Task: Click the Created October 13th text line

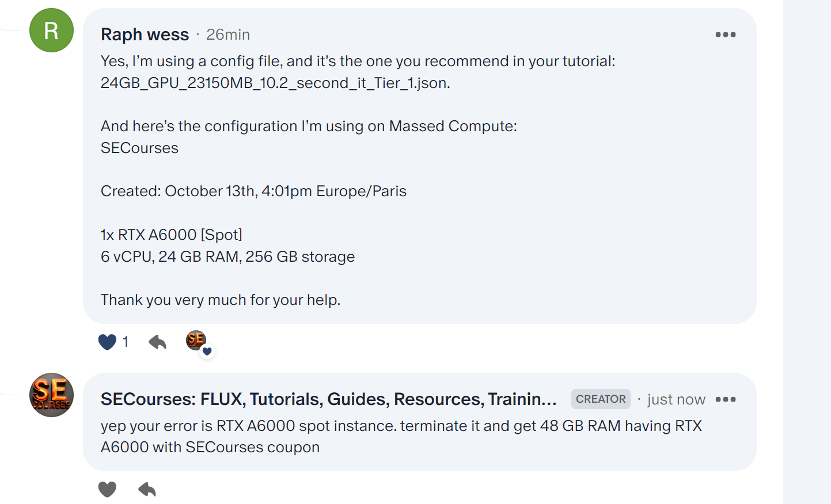Action: [x=253, y=191]
